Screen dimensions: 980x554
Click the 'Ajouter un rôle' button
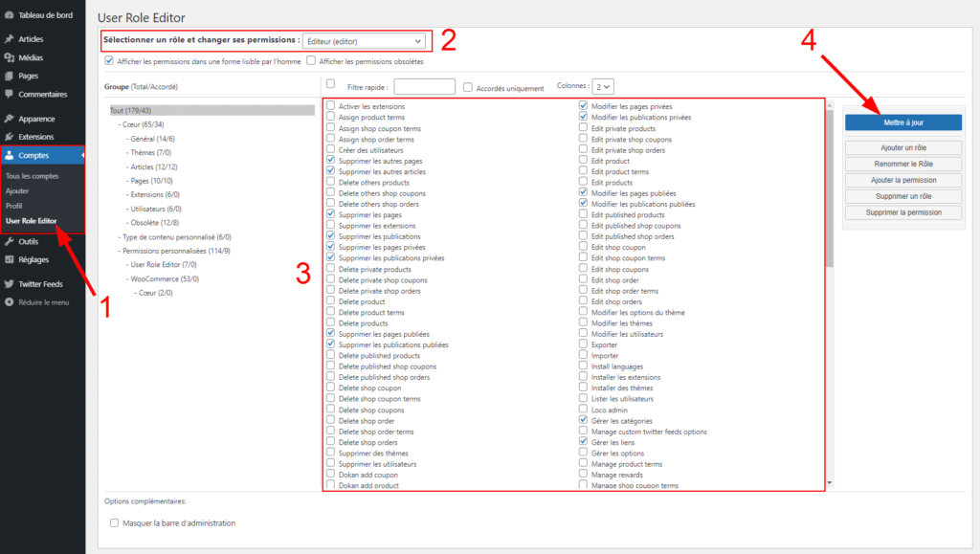pyautogui.click(x=902, y=148)
